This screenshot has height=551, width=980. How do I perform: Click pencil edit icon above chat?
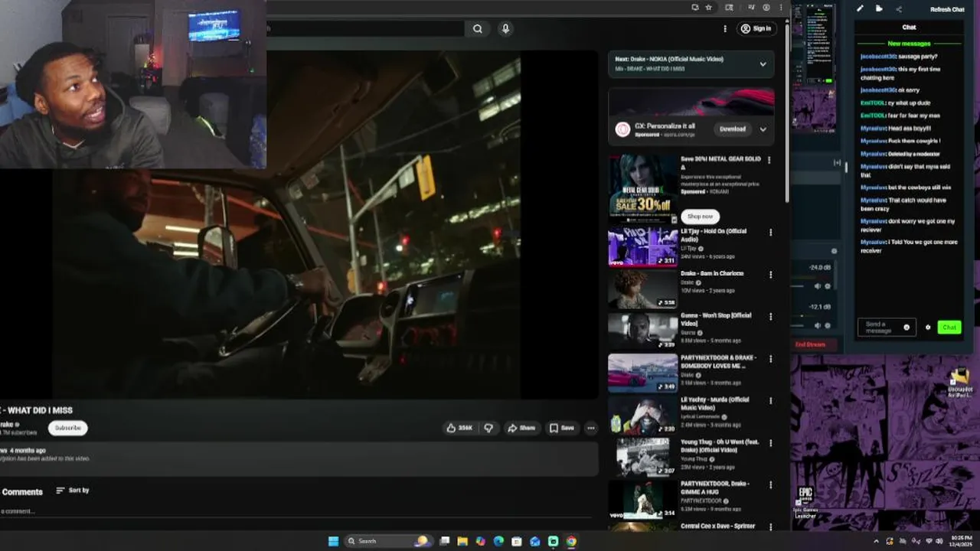point(860,9)
